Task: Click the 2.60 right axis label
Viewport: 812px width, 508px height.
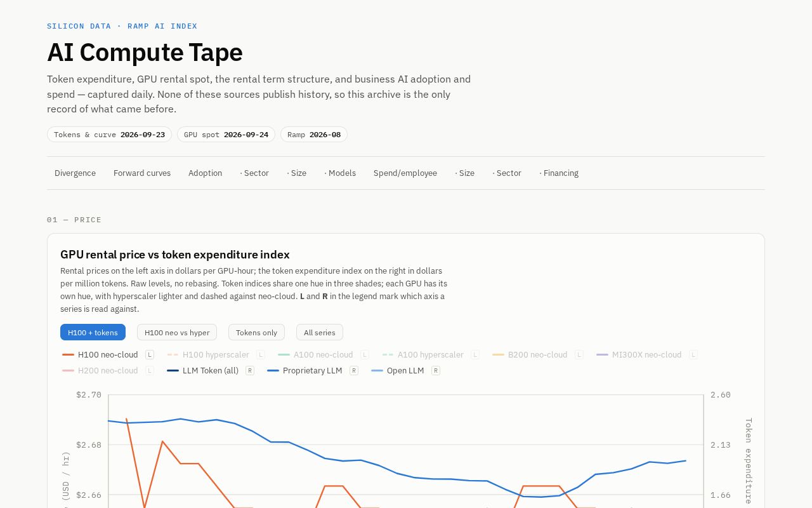Action: point(721,395)
